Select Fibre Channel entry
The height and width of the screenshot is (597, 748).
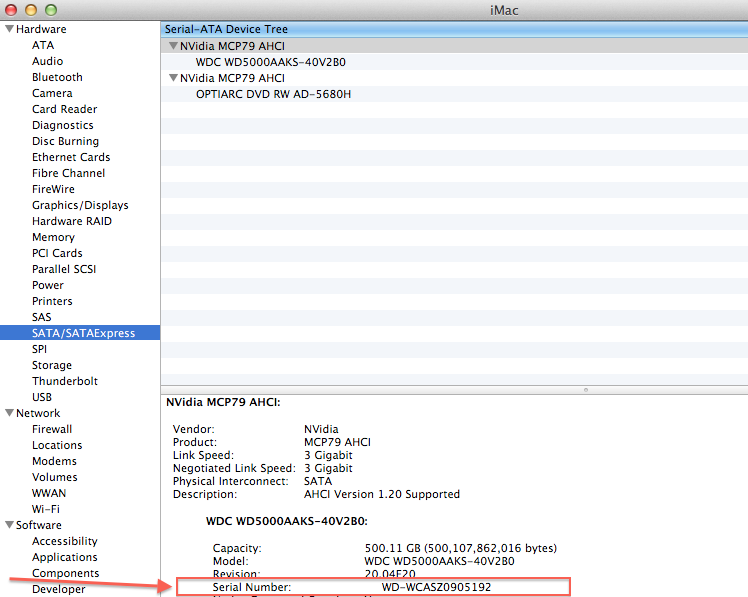[68, 173]
